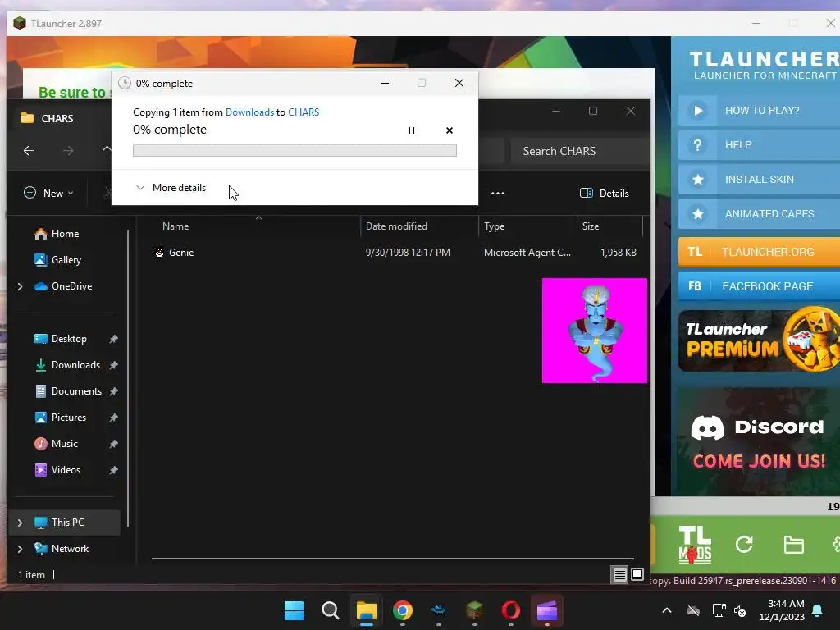The width and height of the screenshot is (840, 630).
Task: Sort by Size column header
Action: pos(591,226)
